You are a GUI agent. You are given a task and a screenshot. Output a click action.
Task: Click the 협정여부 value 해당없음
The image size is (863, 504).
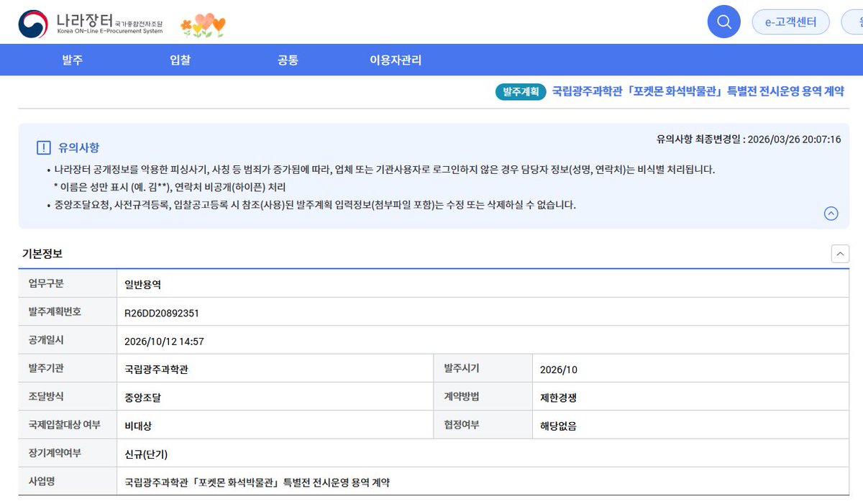559,426
